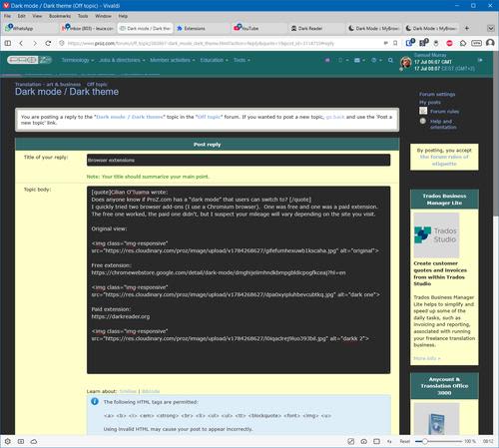Click the cloud sync icon in status bar
The width and height of the screenshot is (499, 448).
[x=34, y=441]
